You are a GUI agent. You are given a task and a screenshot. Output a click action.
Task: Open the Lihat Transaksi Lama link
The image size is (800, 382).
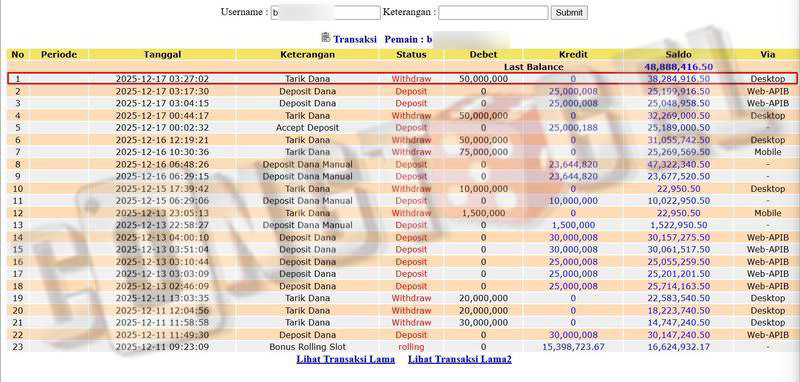tap(345, 359)
